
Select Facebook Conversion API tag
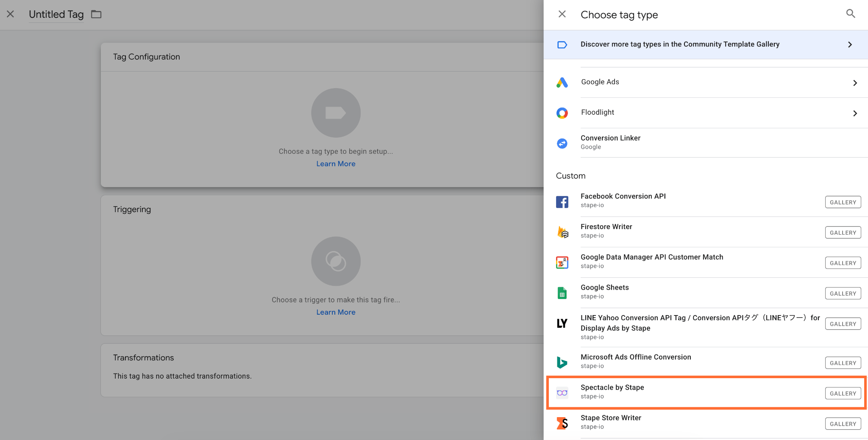point(706,202)
